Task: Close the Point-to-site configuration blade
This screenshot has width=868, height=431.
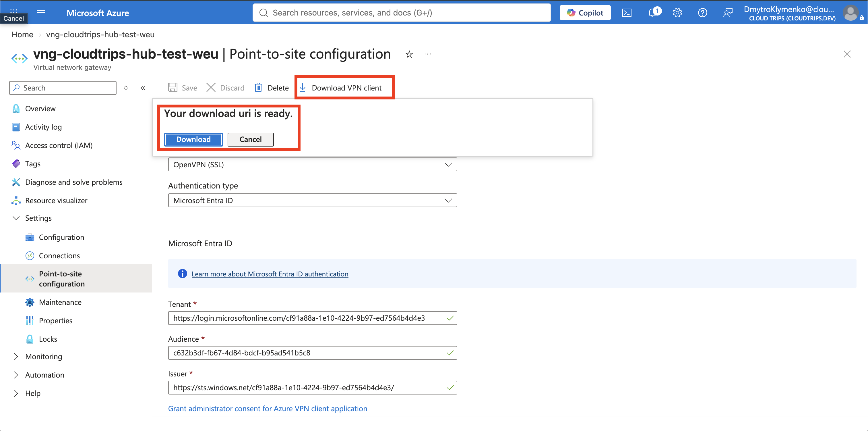Action: tap(847, 54)
